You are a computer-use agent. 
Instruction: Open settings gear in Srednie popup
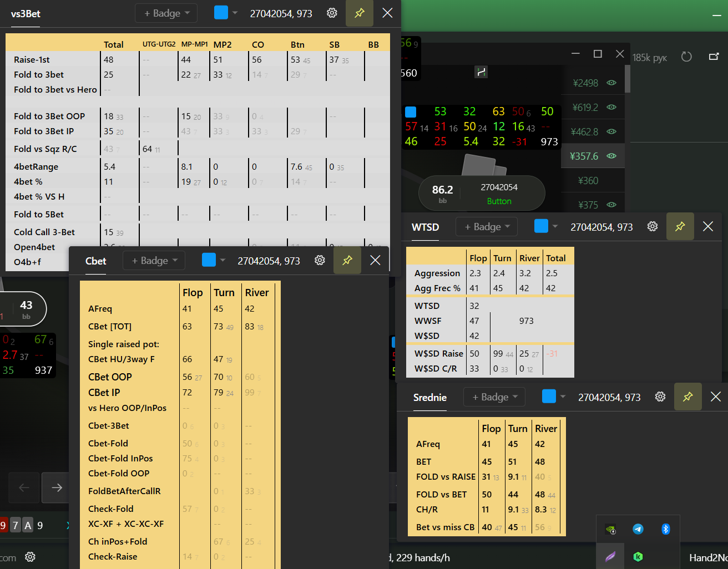(660, 397)
